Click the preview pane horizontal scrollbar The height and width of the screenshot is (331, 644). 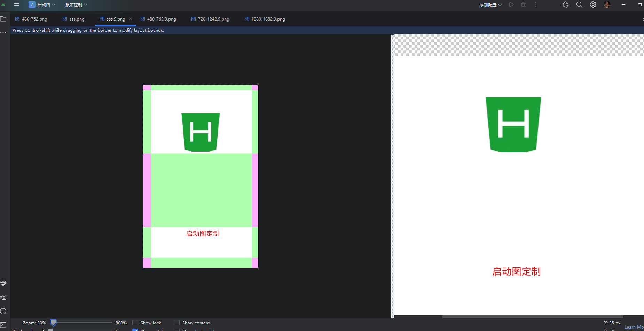pos(532,317)
